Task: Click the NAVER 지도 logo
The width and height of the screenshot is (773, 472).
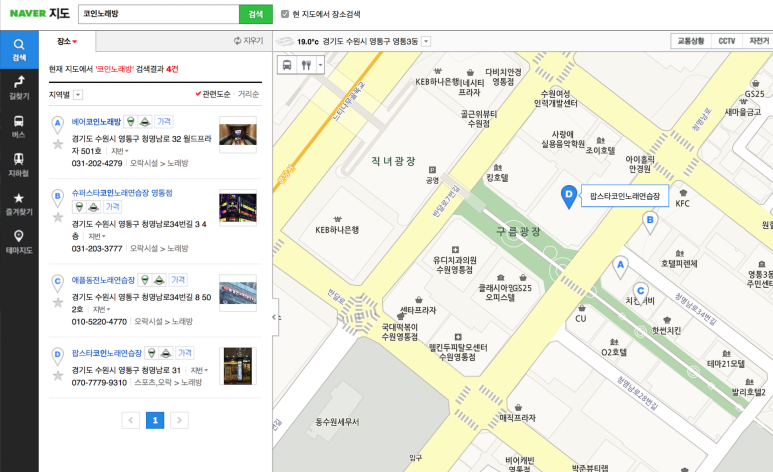Action: [39, 13]
